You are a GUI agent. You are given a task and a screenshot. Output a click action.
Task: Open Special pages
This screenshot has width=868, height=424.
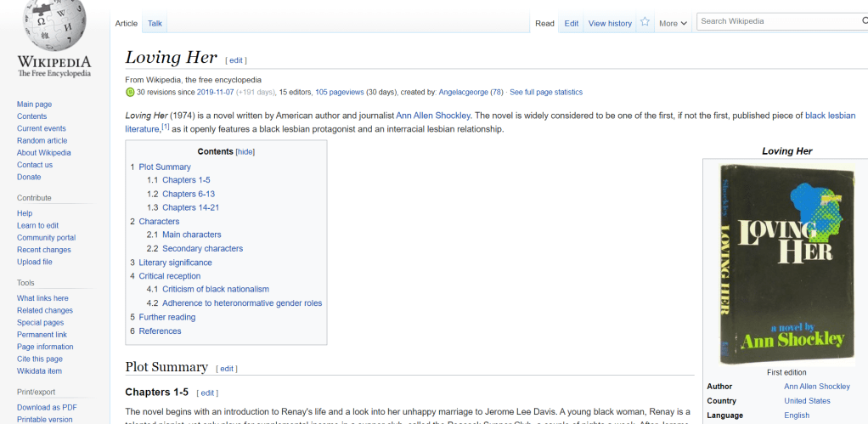click(x=41, y=323)
